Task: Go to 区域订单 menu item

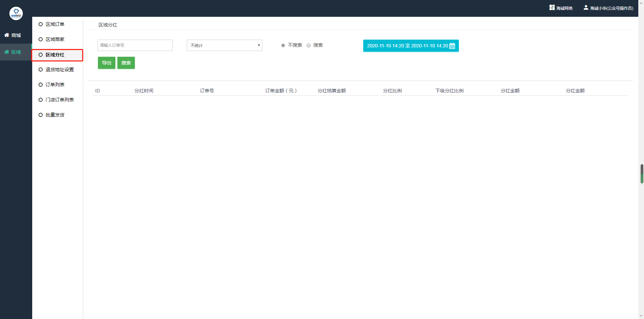Action: [x=57, y=24]
